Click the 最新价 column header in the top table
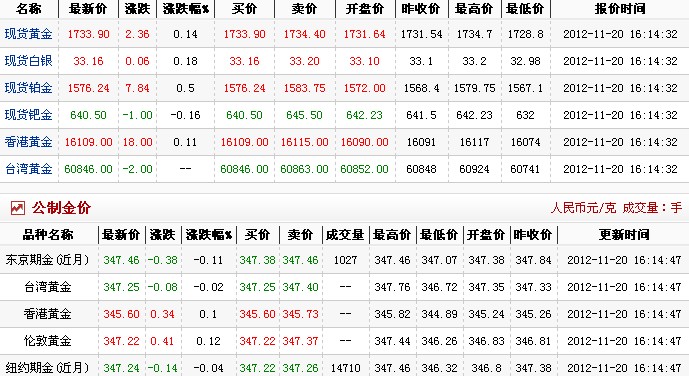 (x=88, y=9)
